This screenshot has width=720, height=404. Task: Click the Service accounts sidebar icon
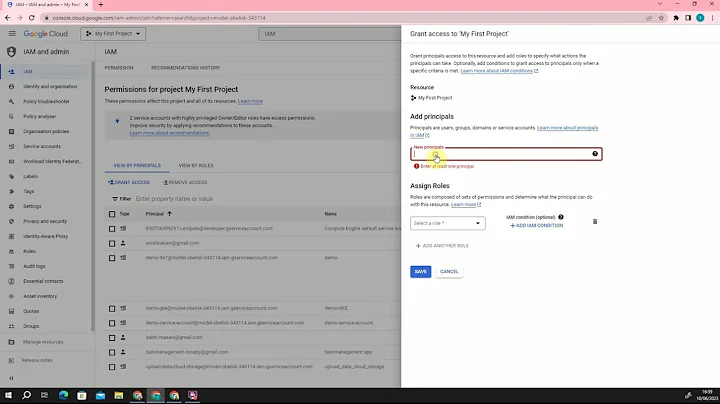(x=11, y=146)
